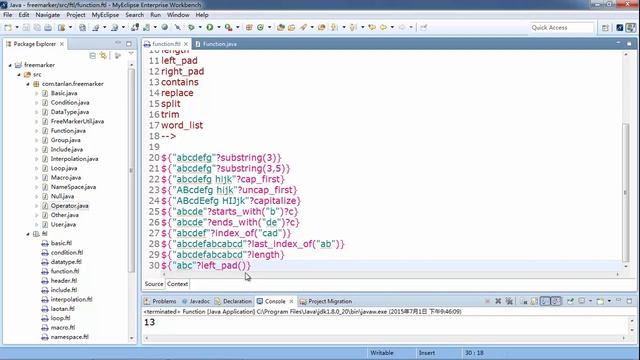640x360 pixels.
Task: Toggle show console on standard output change
Action: (x=545, y=301)
